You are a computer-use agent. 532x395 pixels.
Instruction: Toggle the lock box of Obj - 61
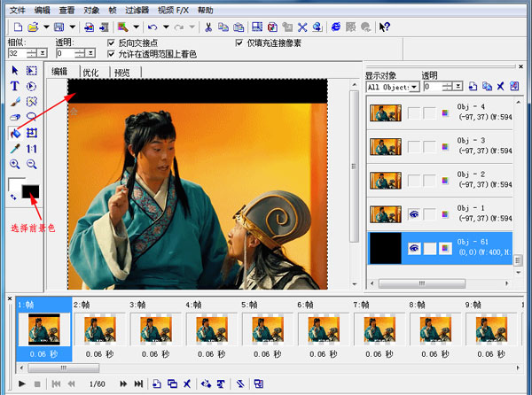click(x=429, y=248)
